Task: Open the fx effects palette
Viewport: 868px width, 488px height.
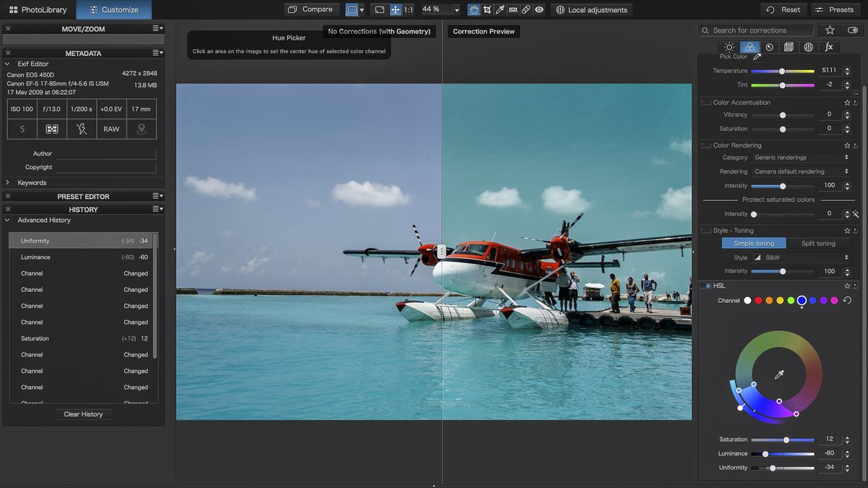Action: (829, 46)
